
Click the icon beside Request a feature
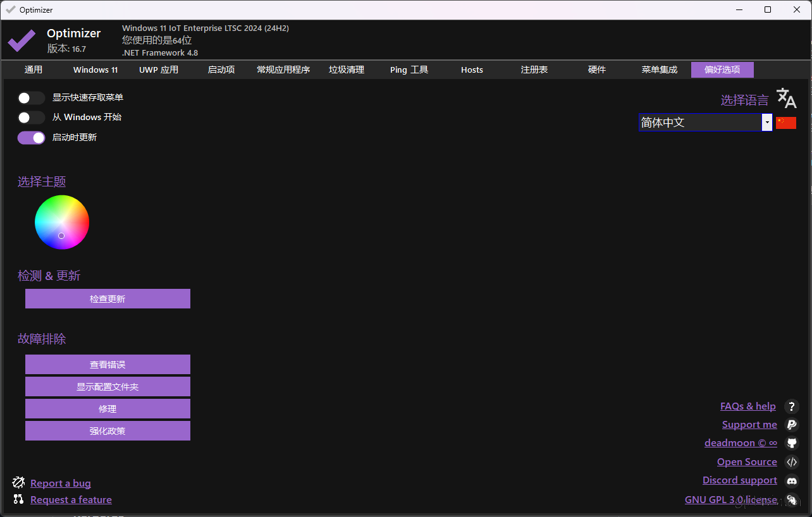pyautogui.click(x=18, y=499)
